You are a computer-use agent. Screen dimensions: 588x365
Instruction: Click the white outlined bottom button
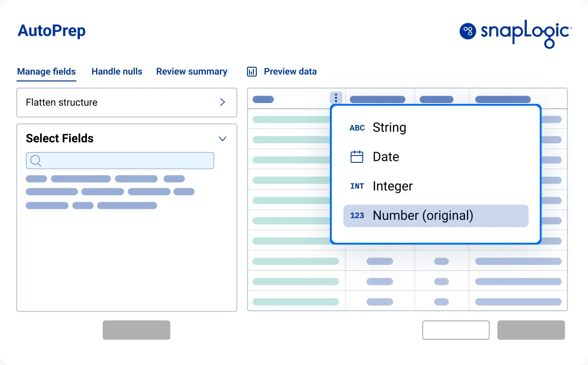[456, 330]
